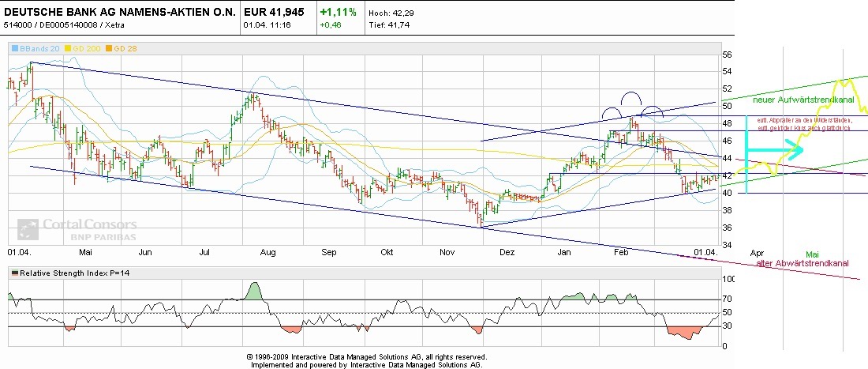Click 'Relative Strength Index P=14' label
The width and height of the screenshot is (868, 369).
point(75,273)
